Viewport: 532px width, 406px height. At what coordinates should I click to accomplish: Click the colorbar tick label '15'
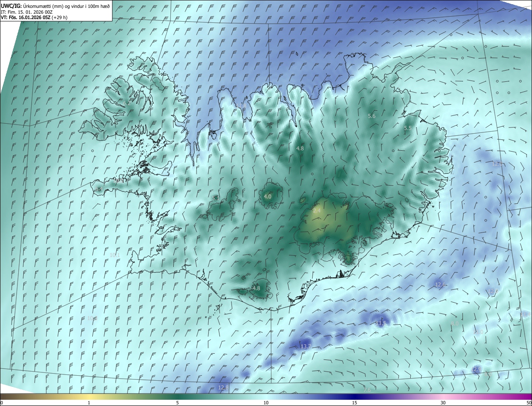point(355,403)
